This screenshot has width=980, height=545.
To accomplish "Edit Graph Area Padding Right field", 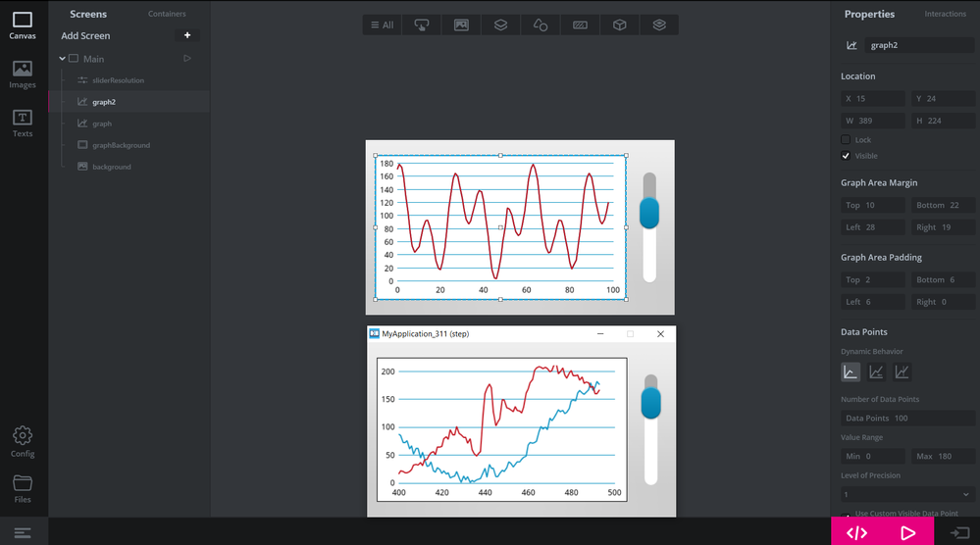I will [x=943, y=302].
